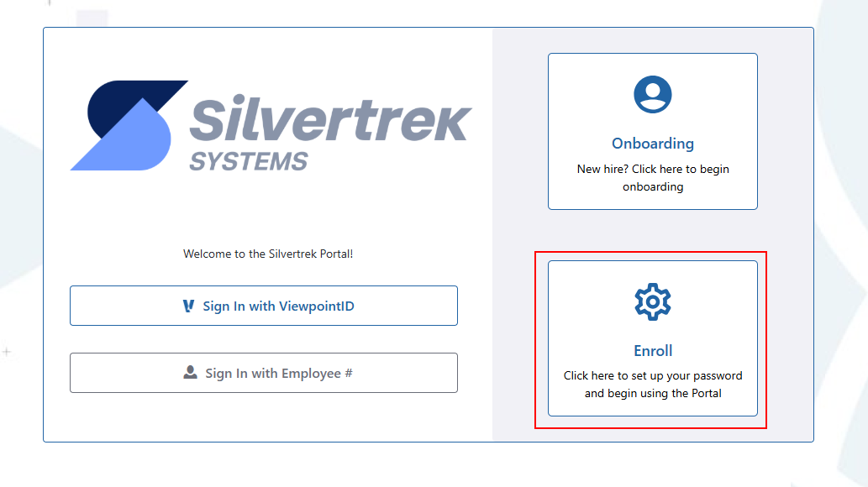Screen dimensions: 868x487
Task: Open the Onboarding card
Action: [653, 131]
